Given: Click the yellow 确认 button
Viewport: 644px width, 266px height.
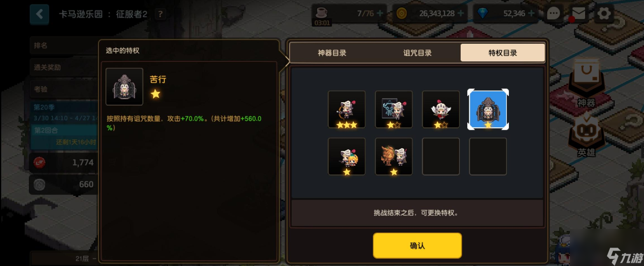Looking at the screenshot, I should pyautogui.click(x=417, y=246).
